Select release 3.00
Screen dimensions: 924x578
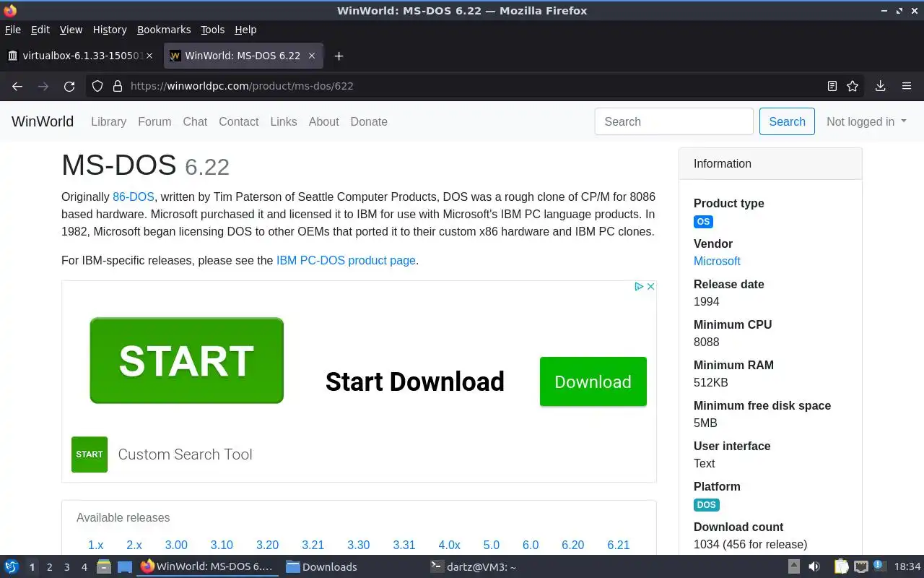pyautogui.click(x=176, y=545)
